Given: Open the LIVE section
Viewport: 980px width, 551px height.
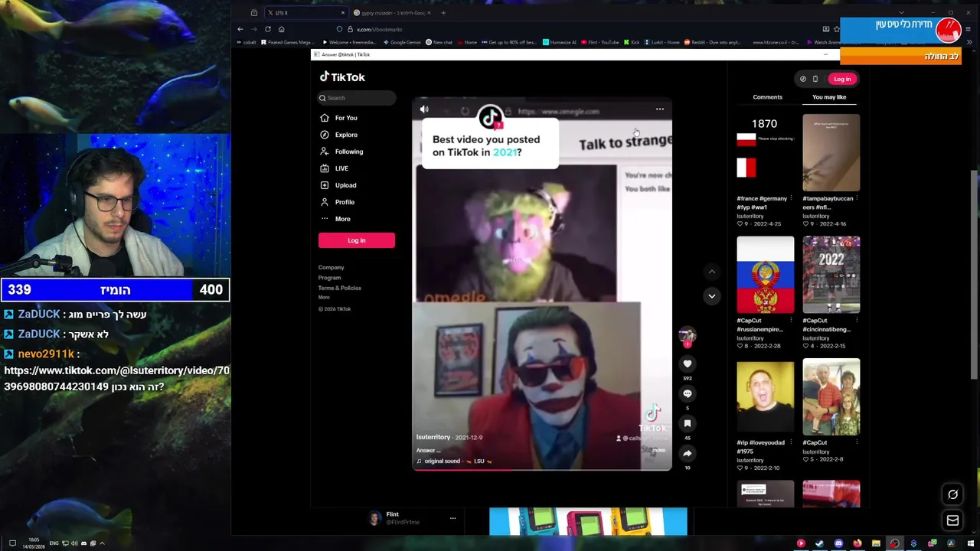Looking at the screenshot, I should click(341, 168).
